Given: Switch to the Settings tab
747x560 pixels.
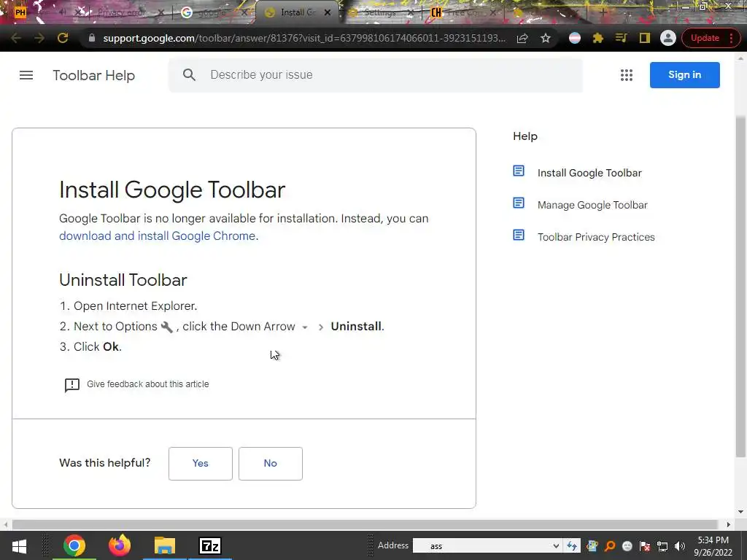Looking at the screenshot, I should [379, 13].
